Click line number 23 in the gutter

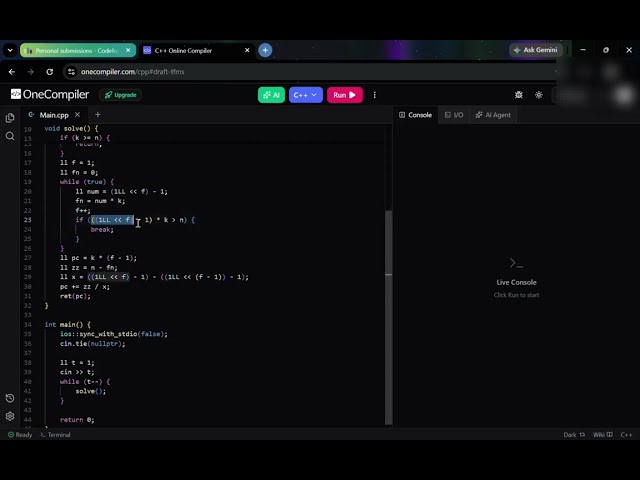point(27,220)
